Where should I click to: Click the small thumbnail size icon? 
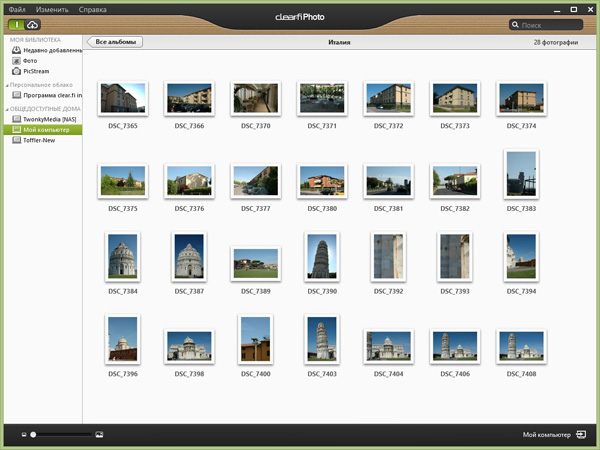pos(22,435)
